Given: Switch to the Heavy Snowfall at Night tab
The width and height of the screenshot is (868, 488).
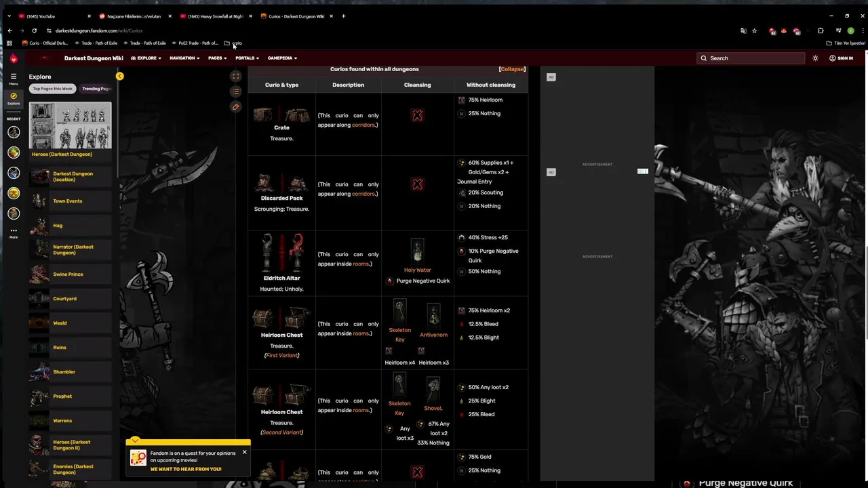Looking at the screenshot, I should (x=215, y=16).
